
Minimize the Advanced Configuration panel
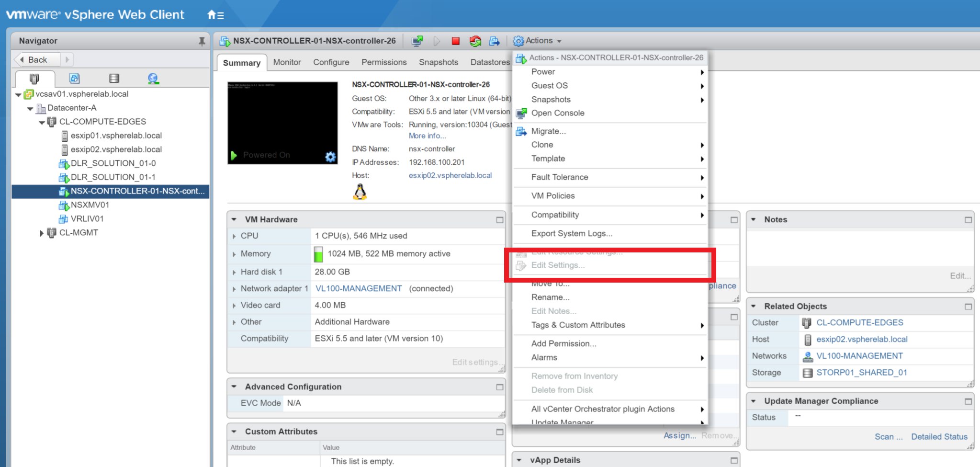coord(499,387)
